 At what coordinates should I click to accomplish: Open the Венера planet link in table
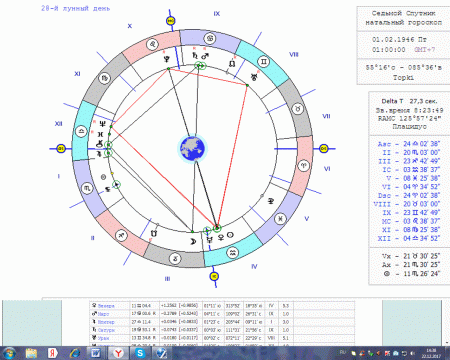[106, 306]
